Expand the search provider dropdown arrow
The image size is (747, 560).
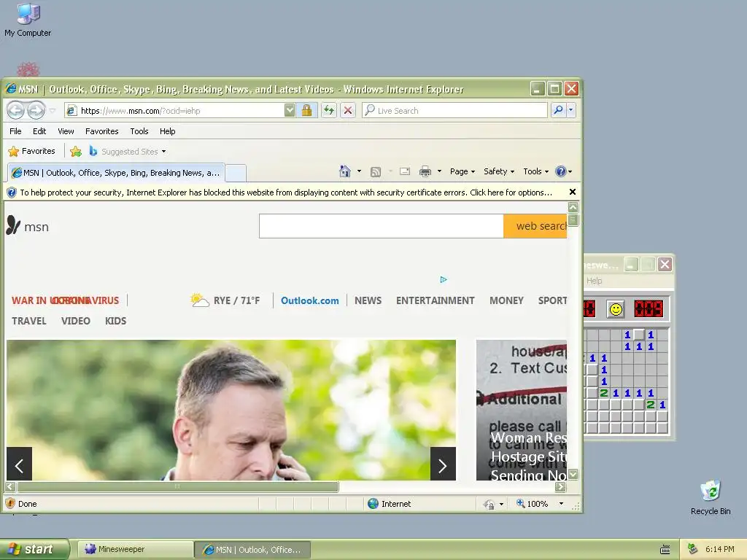coord(570,111)
